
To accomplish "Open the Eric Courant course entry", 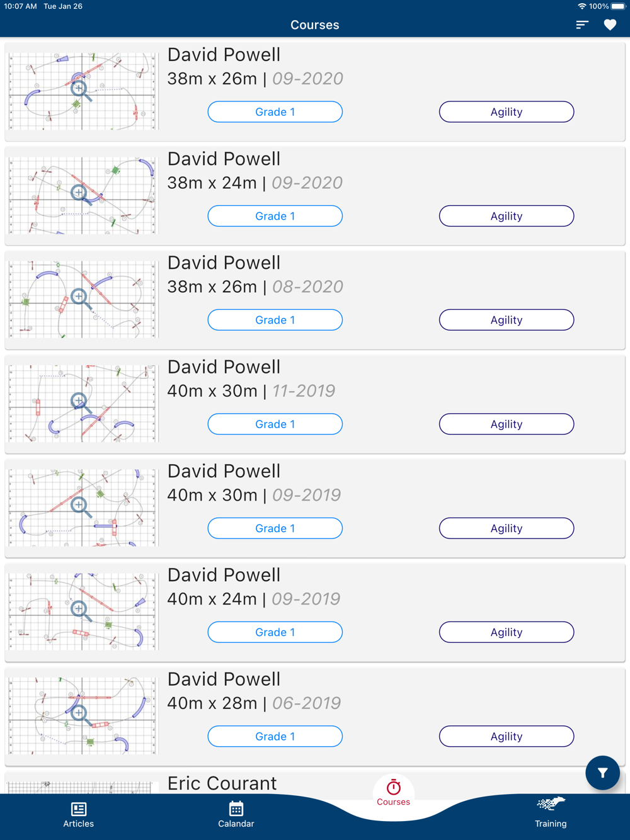I will 222,783.
